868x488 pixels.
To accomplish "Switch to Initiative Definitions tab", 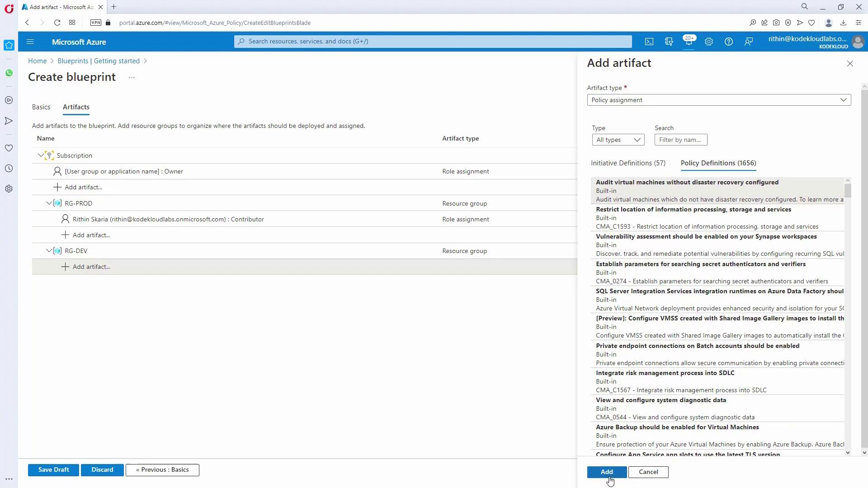I will [x=628, y=163].
